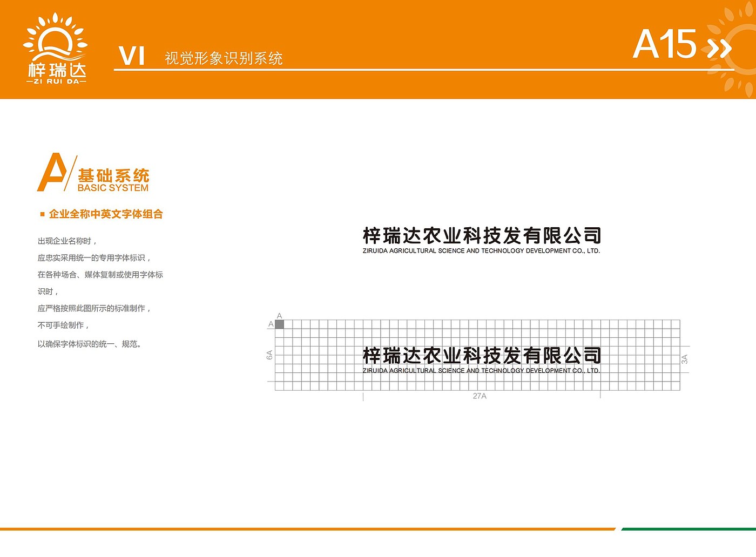Click the orange square bullet before 企业全称中英文字体组合

[43, 214]
